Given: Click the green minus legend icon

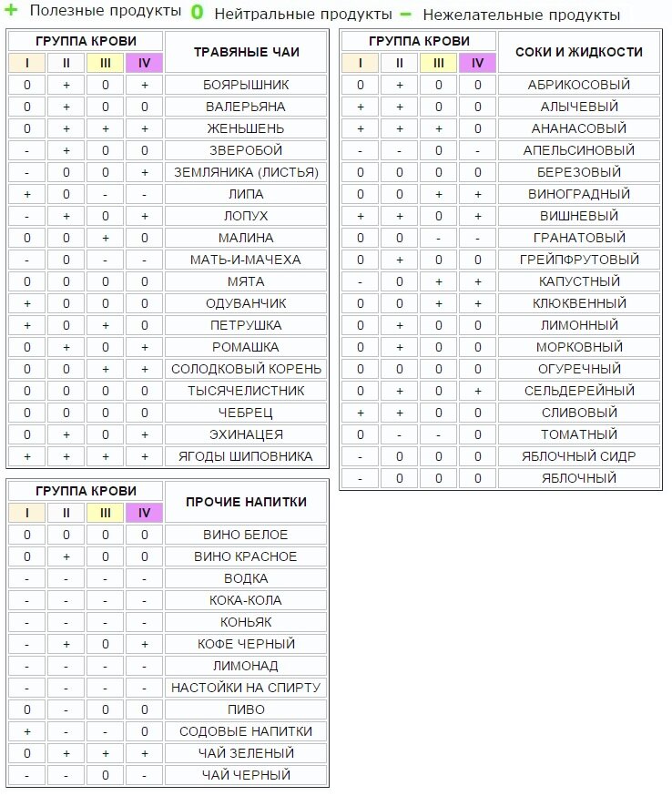Looking at the screenshot, I should coord(405,15).
